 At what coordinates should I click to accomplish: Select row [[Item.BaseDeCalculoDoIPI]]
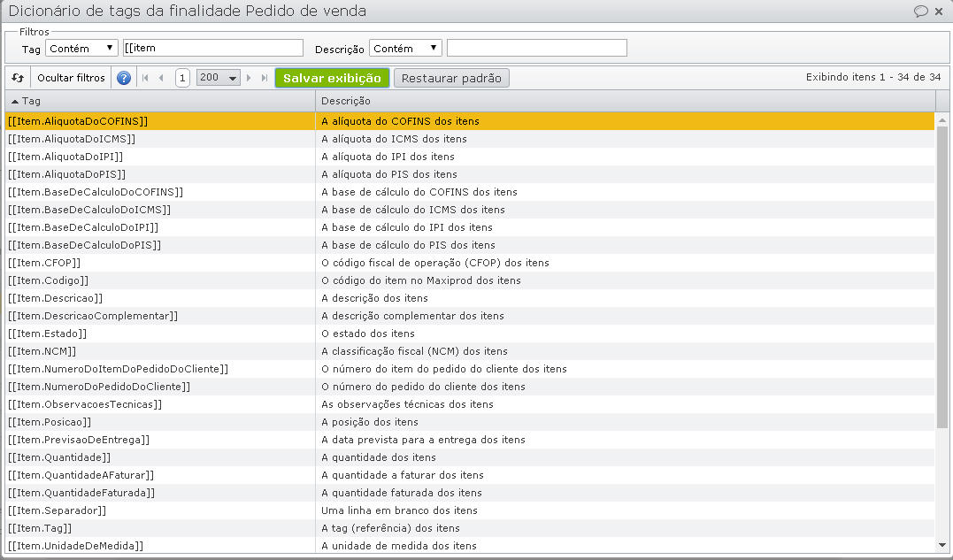[470, 226]
